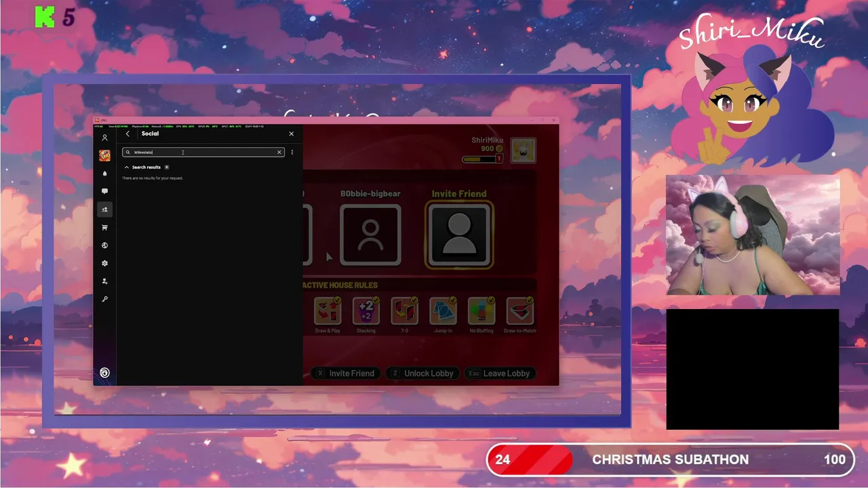Click the key activation icon in sidebar
Image resolution: width=868 pixels, height=488 pixels.
coord(104,299)
